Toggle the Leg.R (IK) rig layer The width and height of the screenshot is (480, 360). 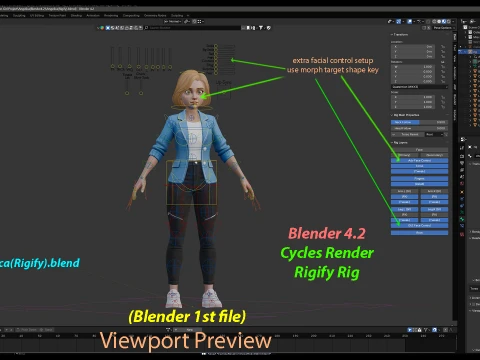[x=434, y=209]
